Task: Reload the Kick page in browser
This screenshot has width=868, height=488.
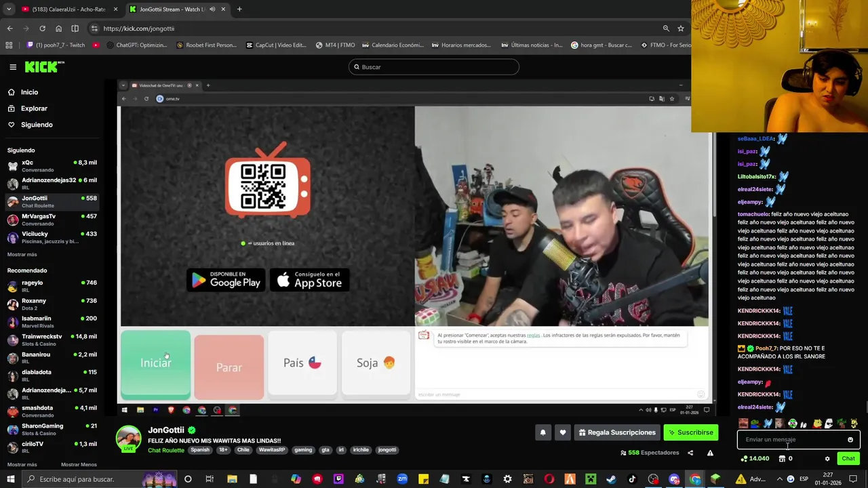Action: (x=42, y=28)
